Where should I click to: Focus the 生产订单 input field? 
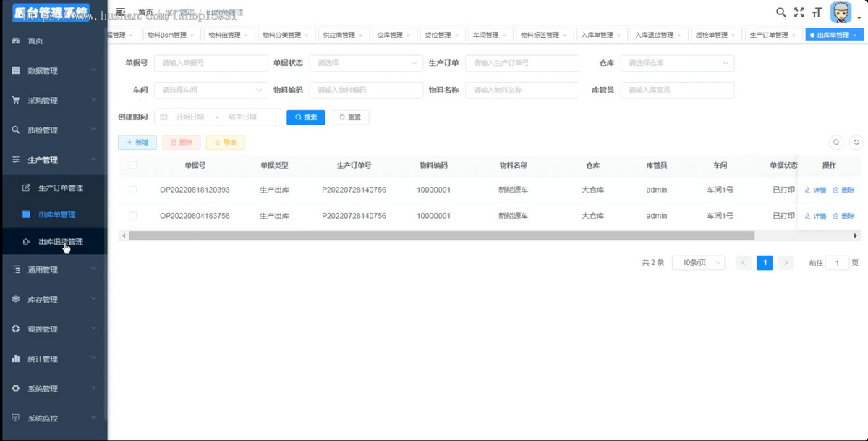click(522, 63)
